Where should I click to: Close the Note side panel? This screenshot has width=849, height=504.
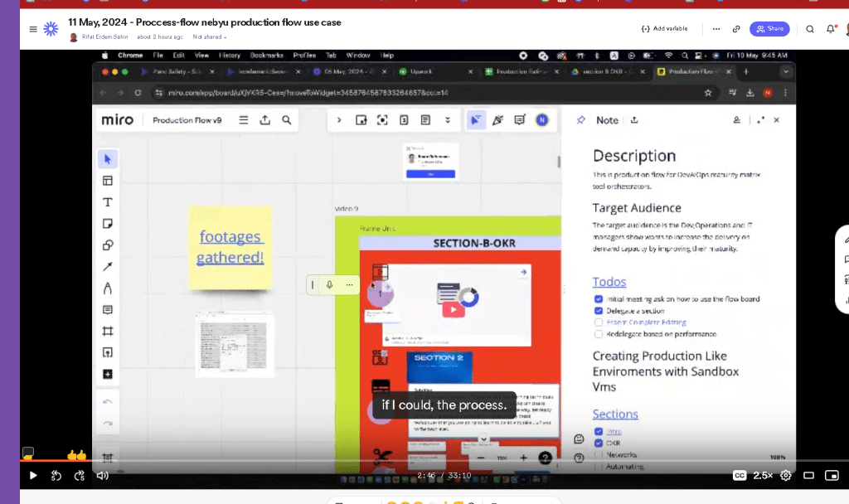[x=776, y=119]
